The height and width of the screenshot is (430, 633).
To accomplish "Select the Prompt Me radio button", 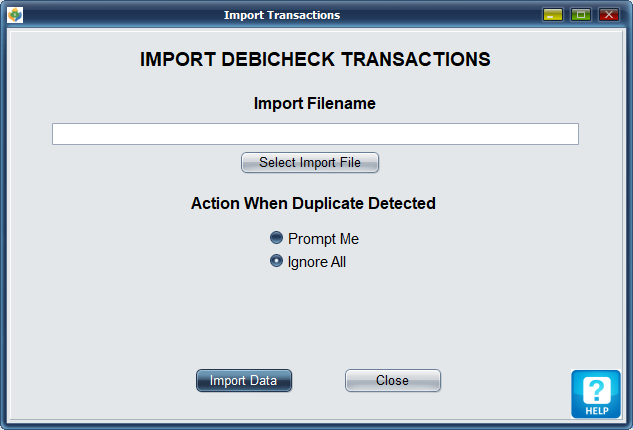I will [x=277, y=238].
